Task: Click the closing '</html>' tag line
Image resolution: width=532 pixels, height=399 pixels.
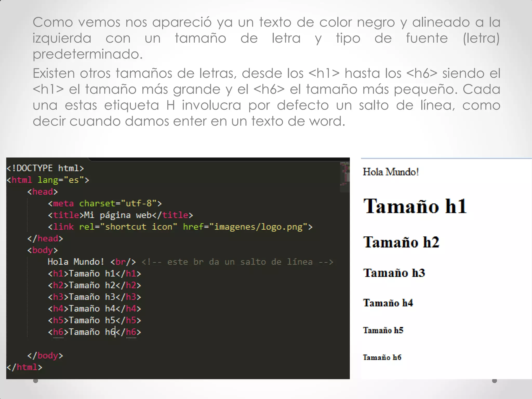Action: (24, 367)
